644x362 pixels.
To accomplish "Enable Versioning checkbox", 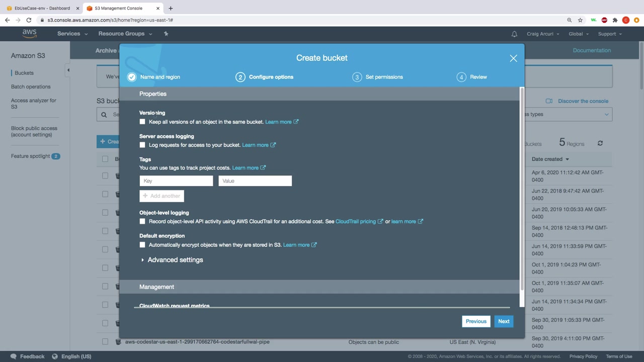I will [x=142, y=122].
